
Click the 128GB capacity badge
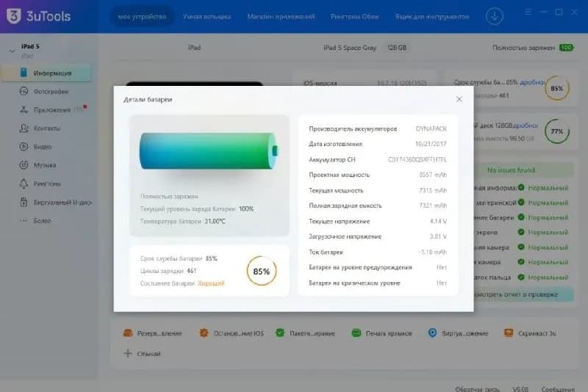coord(397,48)
